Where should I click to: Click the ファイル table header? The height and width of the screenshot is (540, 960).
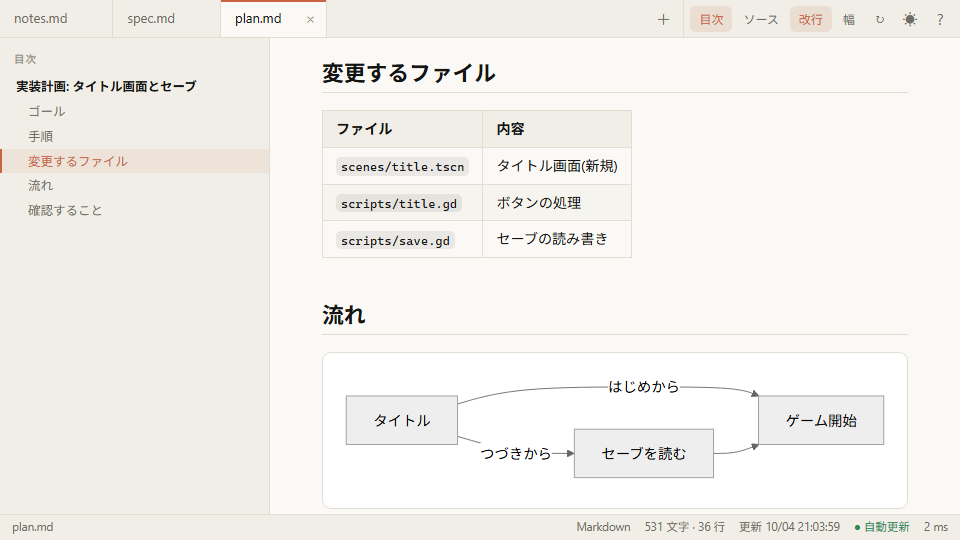pos(402,129)
